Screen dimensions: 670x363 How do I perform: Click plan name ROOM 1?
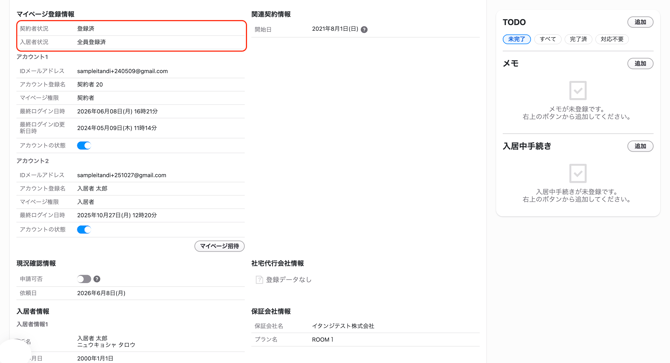[x=323, y=340]
